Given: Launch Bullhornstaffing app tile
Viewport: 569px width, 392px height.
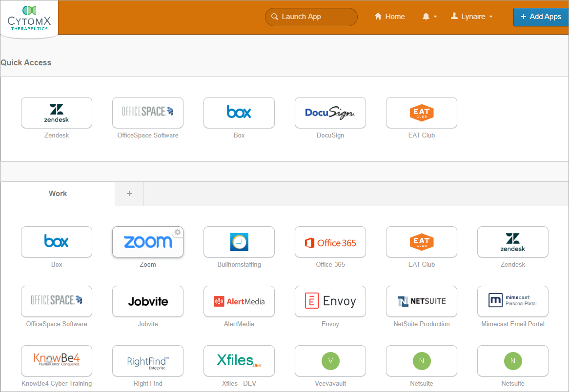Looking at the screenshot, I should [239, 242].
